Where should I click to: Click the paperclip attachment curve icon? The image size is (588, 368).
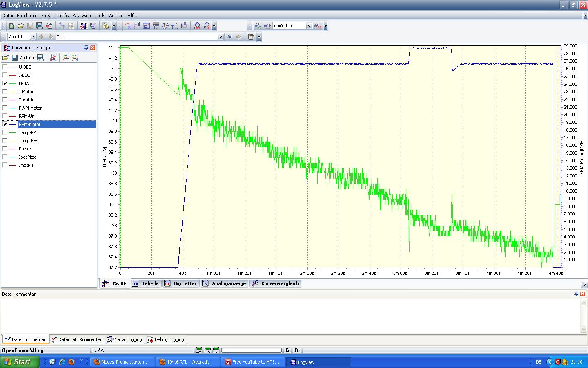pos(137,26)
